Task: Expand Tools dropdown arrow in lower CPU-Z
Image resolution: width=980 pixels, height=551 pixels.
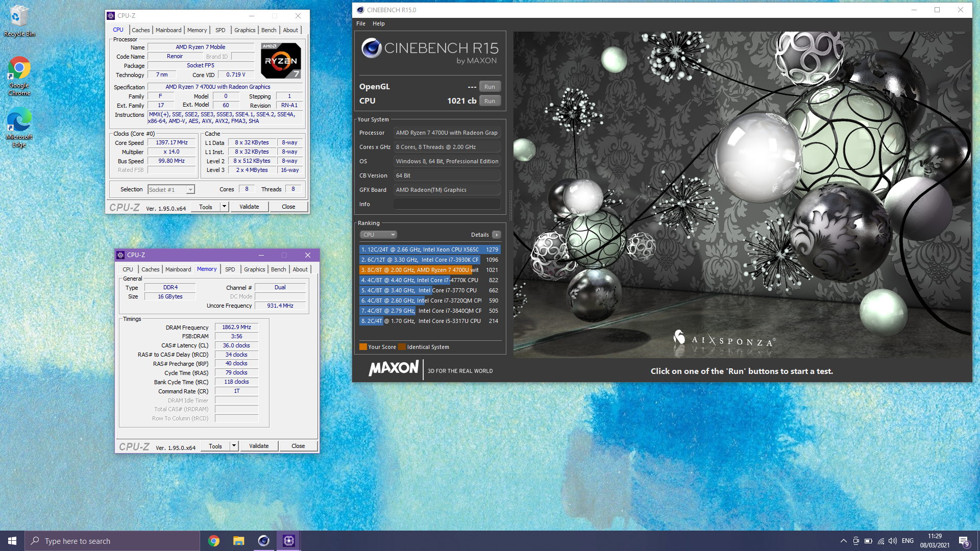Action: click(x=234, y=446)
